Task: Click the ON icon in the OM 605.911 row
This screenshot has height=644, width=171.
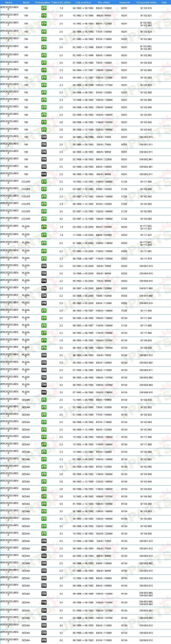Action: (x=44, y=370)
